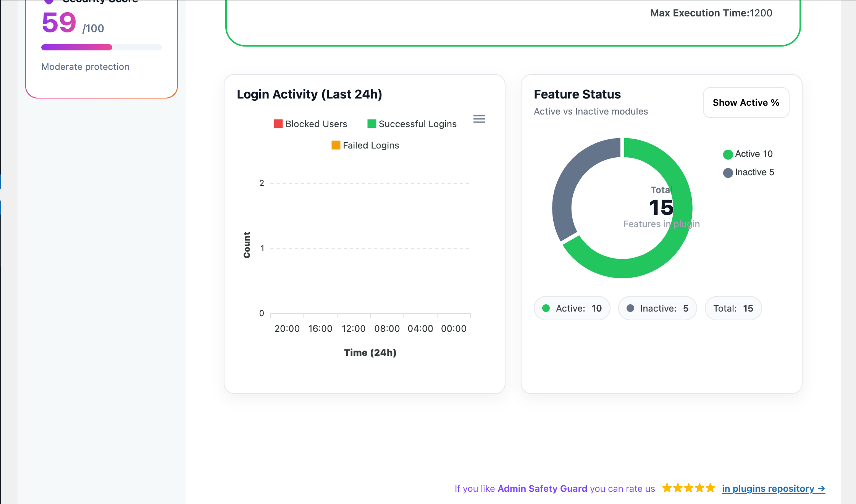
Task: Click the Total 15 donut center label
Action: coord(661,207)
